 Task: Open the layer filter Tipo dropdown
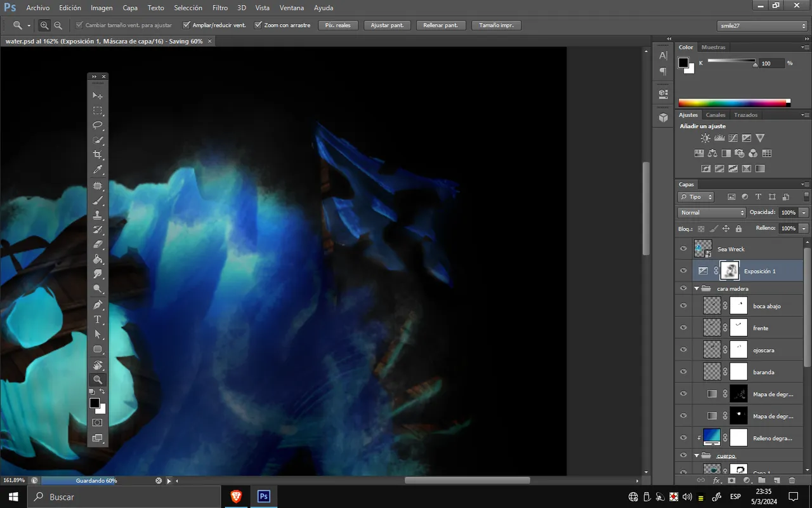[696, 197]
